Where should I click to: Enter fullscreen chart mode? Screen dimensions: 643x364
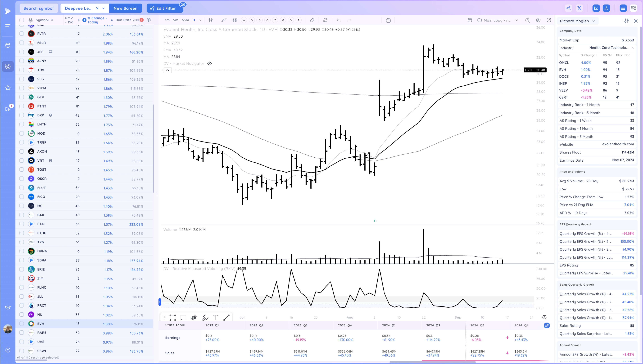point(549,20)
